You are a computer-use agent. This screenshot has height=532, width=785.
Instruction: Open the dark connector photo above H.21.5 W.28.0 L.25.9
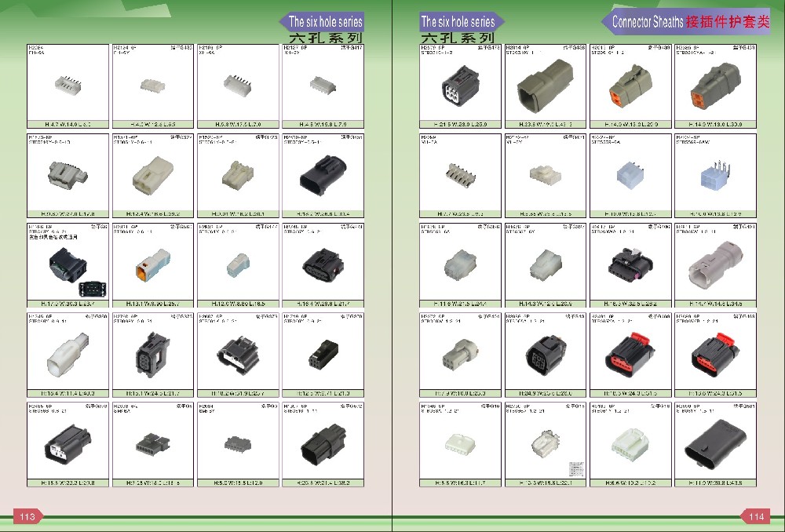tap(460, 86)
